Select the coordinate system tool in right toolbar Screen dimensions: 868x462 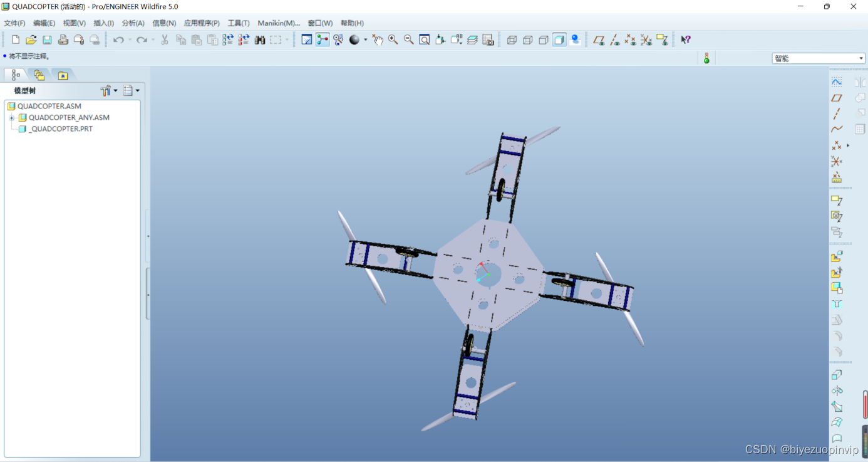tap(837, 161)
